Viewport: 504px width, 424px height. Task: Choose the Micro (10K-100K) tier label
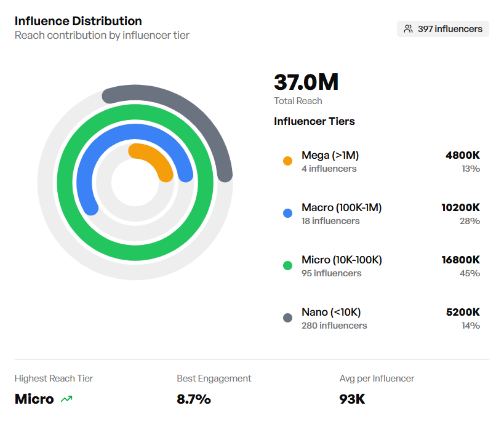(342, 260)
